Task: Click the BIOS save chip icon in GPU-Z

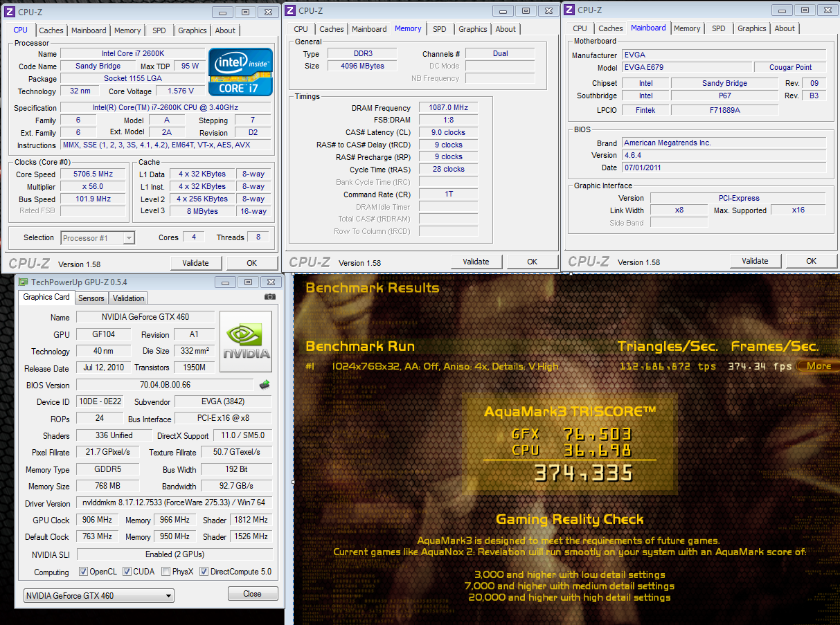Action: tap(265, 384)
